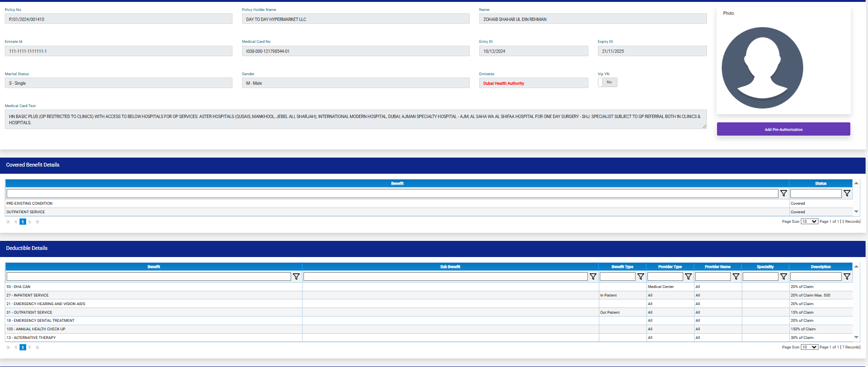This screenshot has width=868, height=367.
Task: Click filter icon for Benefit Type column
Action: point(641,277)
